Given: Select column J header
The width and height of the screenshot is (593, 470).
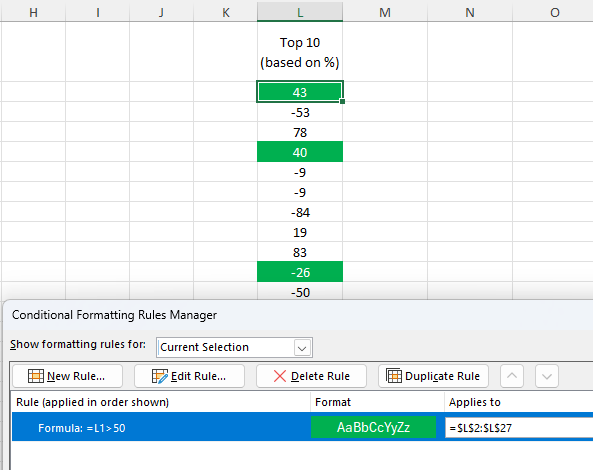Looking at the screenshot, I should coord(161,12).
